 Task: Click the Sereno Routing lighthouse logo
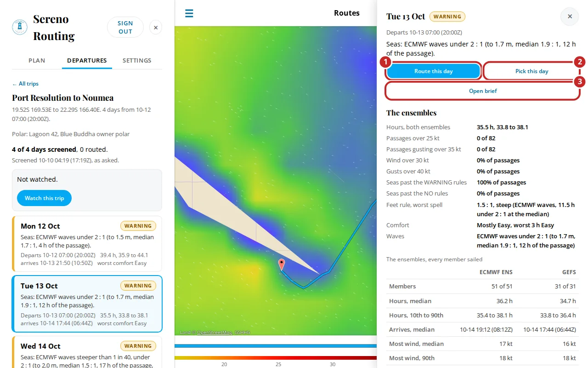coord(20,27)
